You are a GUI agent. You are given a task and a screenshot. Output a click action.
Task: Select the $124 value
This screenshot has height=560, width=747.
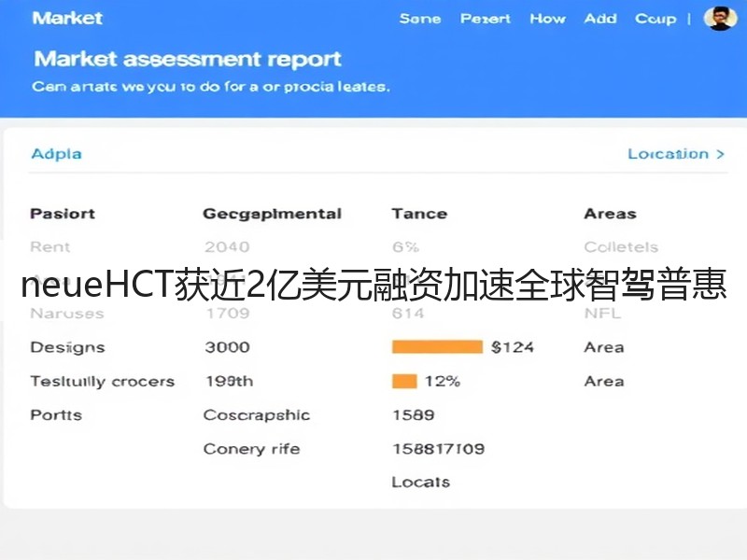click(x=512, y=347)
